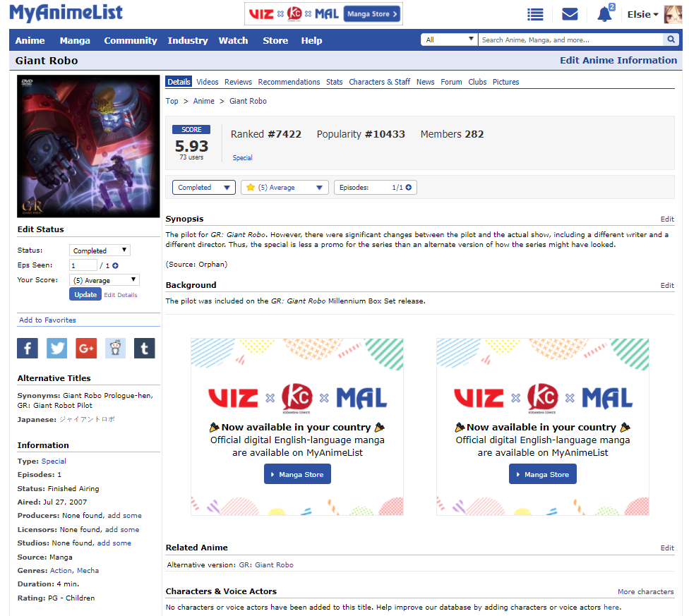Click the Top breadcrumb link
Screen dimensions: 689x616
pyautogui.click(x=172, y=101)
